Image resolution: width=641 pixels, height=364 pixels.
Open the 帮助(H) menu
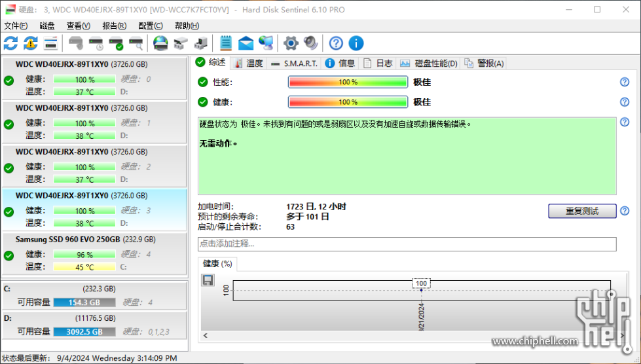coord(187,26)
